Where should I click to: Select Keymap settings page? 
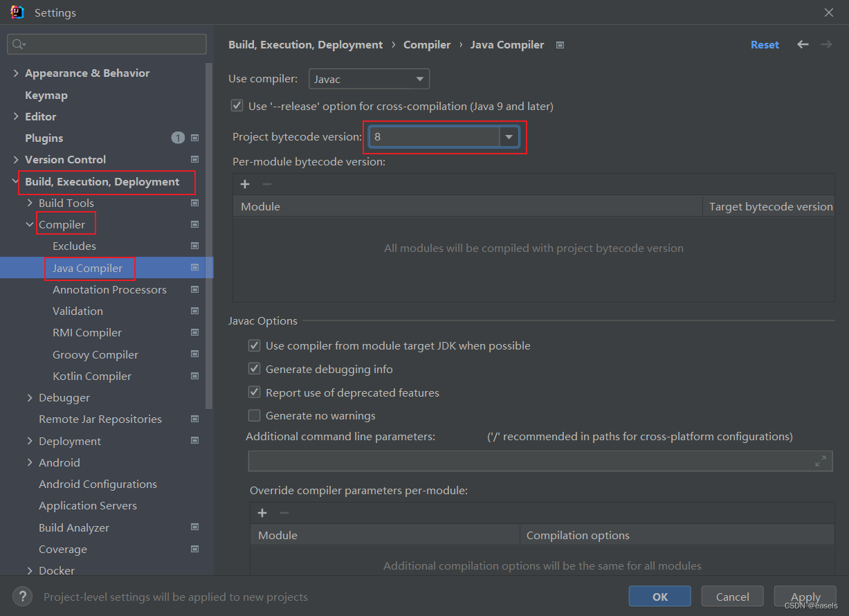46,95
